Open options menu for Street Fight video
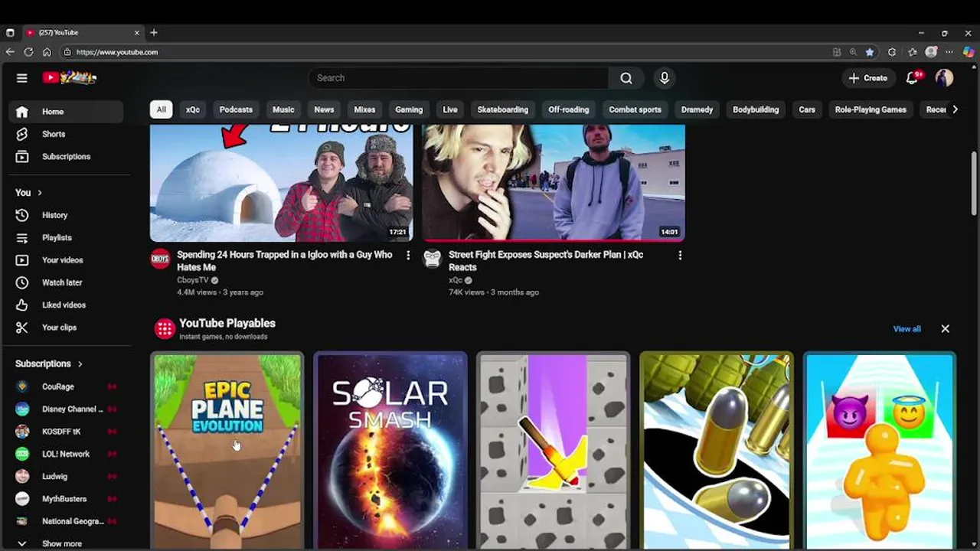The width and height of the screenshot is (980, 551). [x=680, y=256]
